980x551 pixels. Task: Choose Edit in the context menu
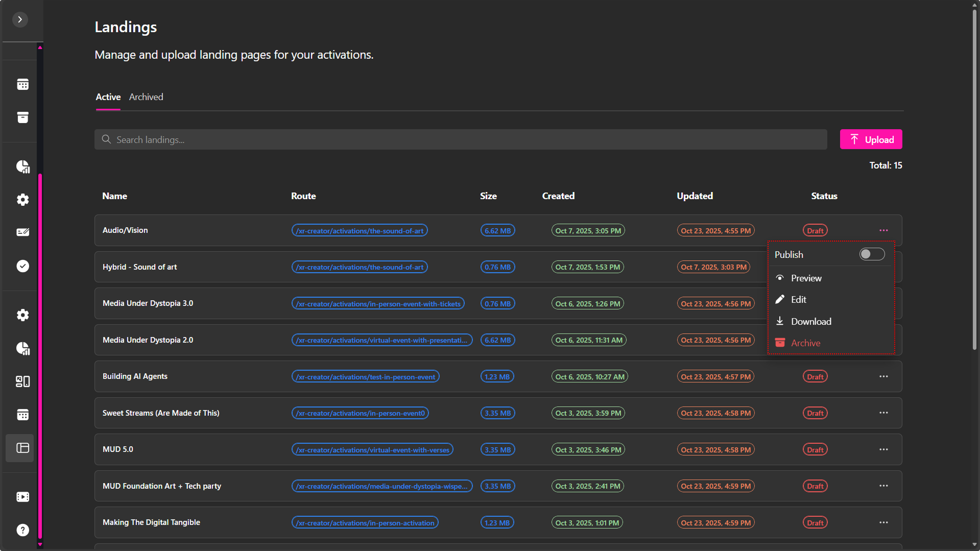(x=798, y=300)
